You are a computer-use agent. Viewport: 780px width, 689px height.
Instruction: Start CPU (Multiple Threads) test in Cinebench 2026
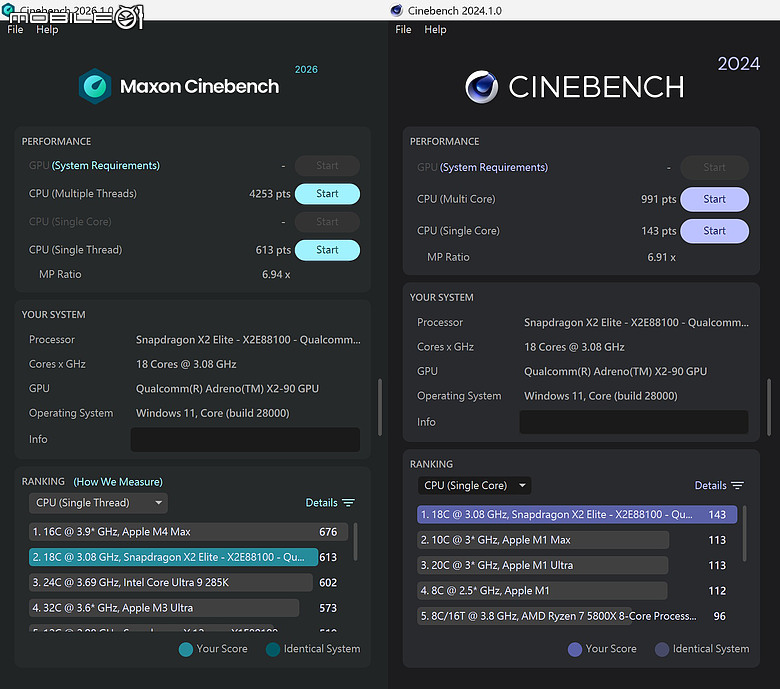coord(327,194)
